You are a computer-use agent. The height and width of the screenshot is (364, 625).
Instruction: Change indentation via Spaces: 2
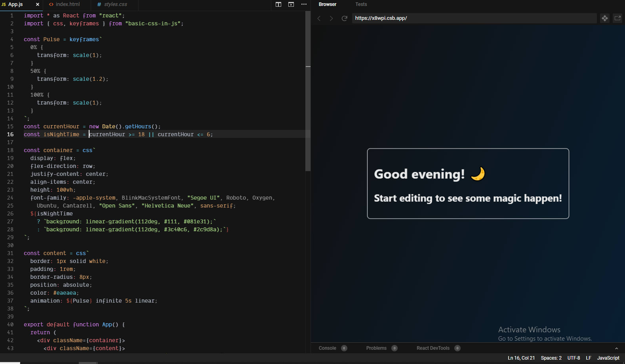[551, 358]
